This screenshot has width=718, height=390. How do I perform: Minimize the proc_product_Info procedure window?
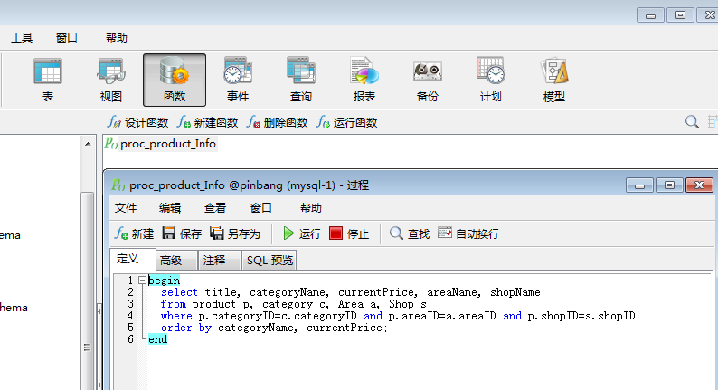pos(640,185)
